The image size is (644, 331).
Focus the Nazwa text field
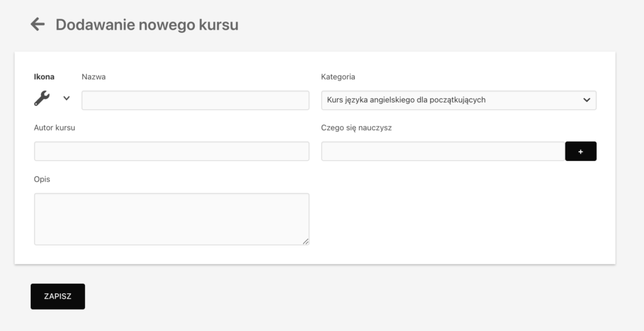(196, 100)
